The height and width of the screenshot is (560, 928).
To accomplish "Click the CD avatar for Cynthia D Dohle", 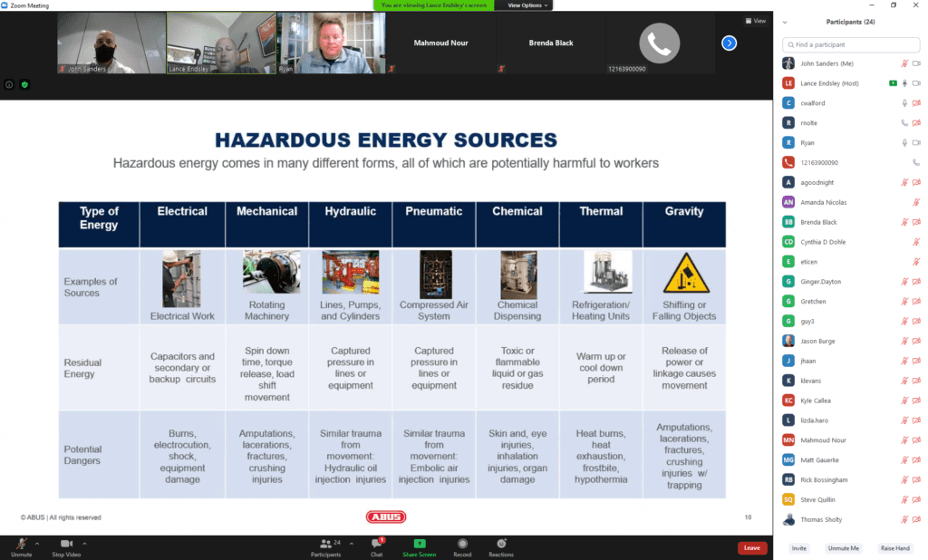I will point(788,242).
